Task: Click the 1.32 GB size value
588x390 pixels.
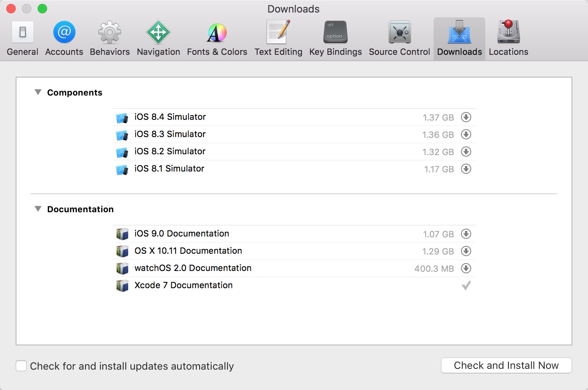Action: [x=438, y=152]
